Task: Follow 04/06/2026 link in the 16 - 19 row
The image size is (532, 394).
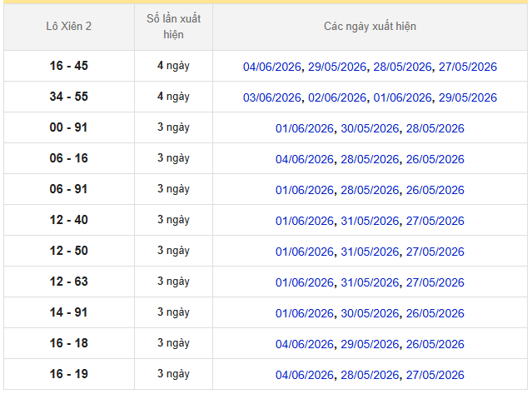Action: 305,376
